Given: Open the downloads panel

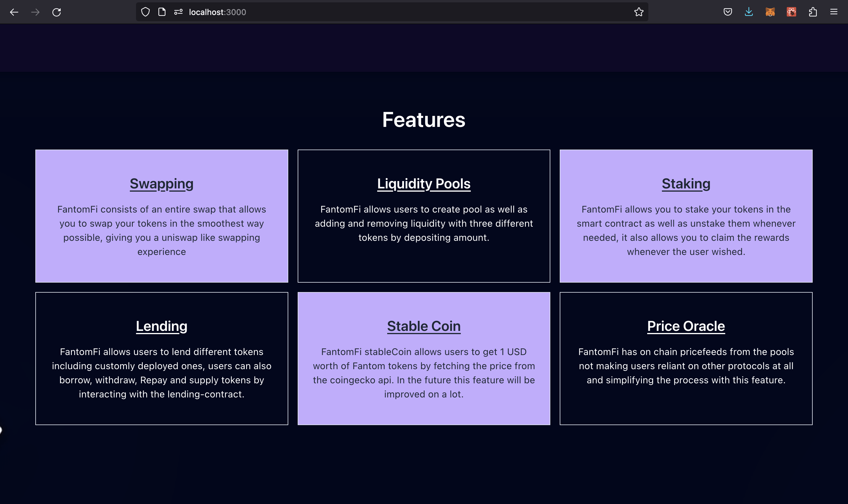Looking at the screenshot, I should [x=748, y=12].
